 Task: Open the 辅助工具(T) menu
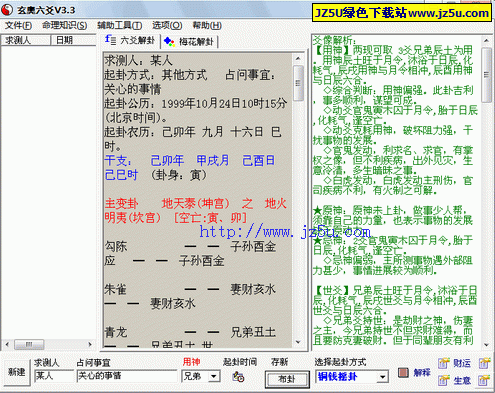tap(119, 26)
